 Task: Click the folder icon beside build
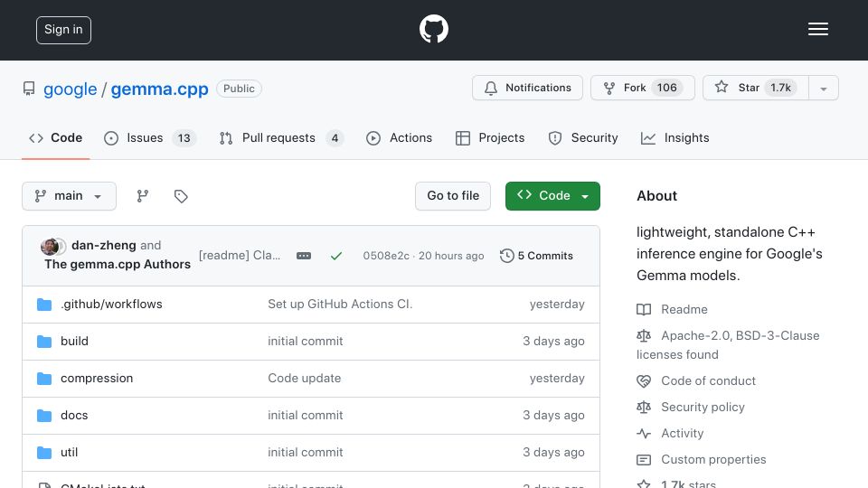(x=44, y=342)
